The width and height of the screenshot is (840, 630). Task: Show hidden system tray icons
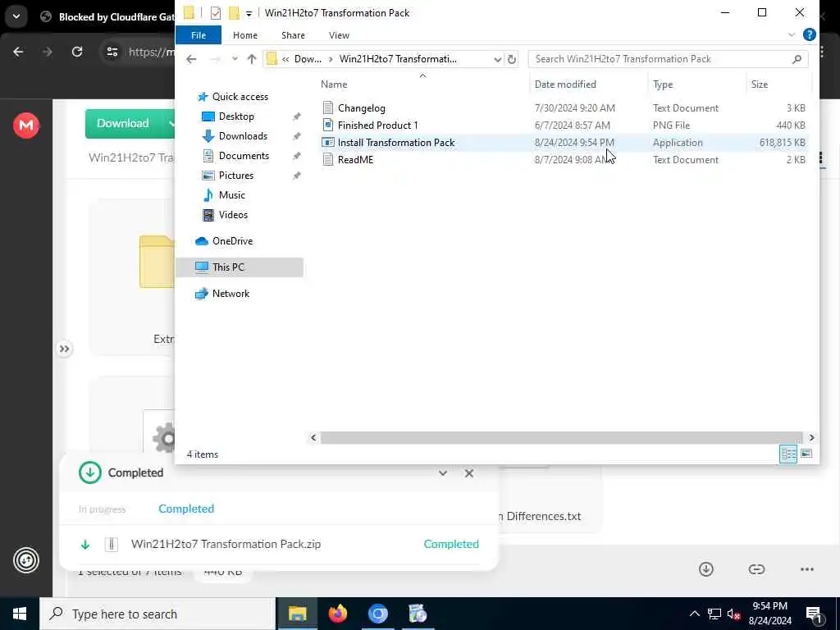694,614
